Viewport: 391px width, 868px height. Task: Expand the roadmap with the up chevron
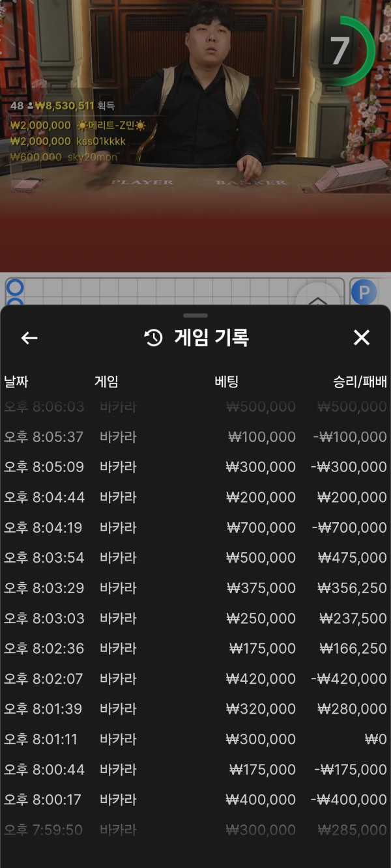[317, 298]
